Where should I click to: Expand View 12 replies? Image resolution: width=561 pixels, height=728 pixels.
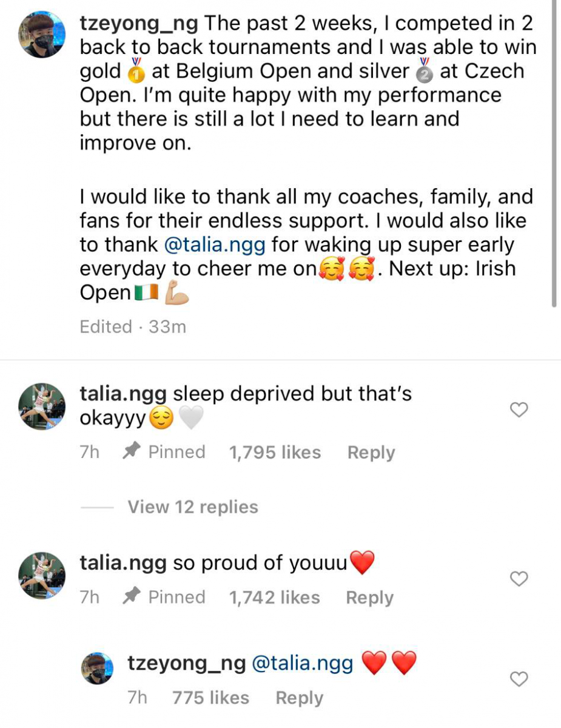click(x=192, y=507)
